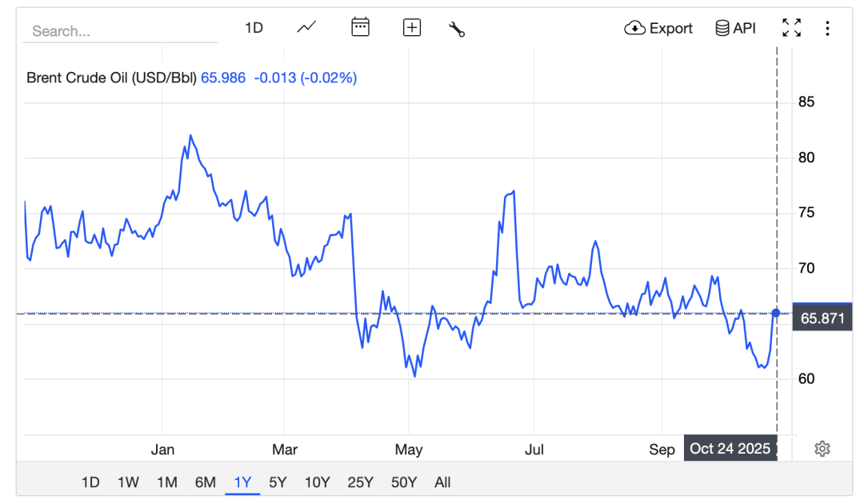
Task: Toggle fullscreen chart view
Action: [791, 28]
